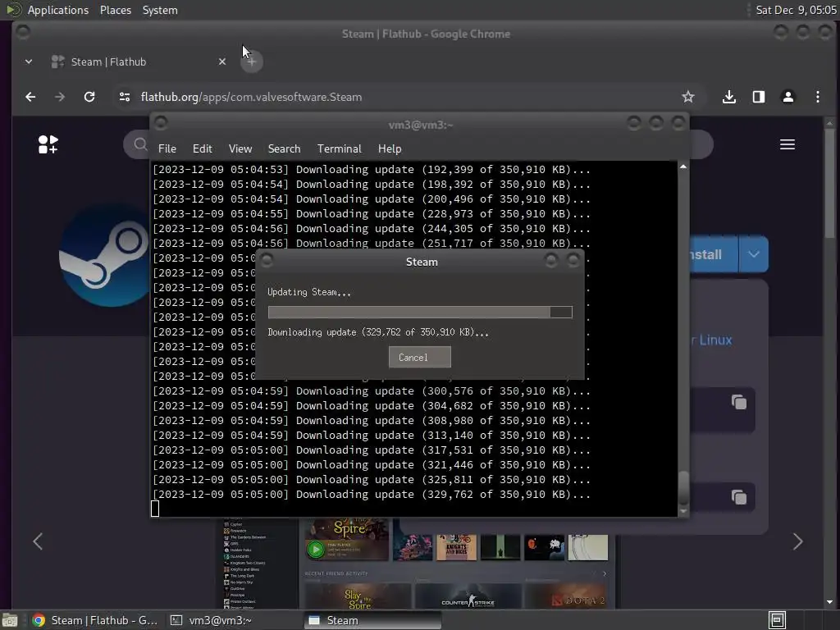This screenshot has width=840, height=630.
Task: Click terminal window menu button in title bar
Action: pos(161,123)
